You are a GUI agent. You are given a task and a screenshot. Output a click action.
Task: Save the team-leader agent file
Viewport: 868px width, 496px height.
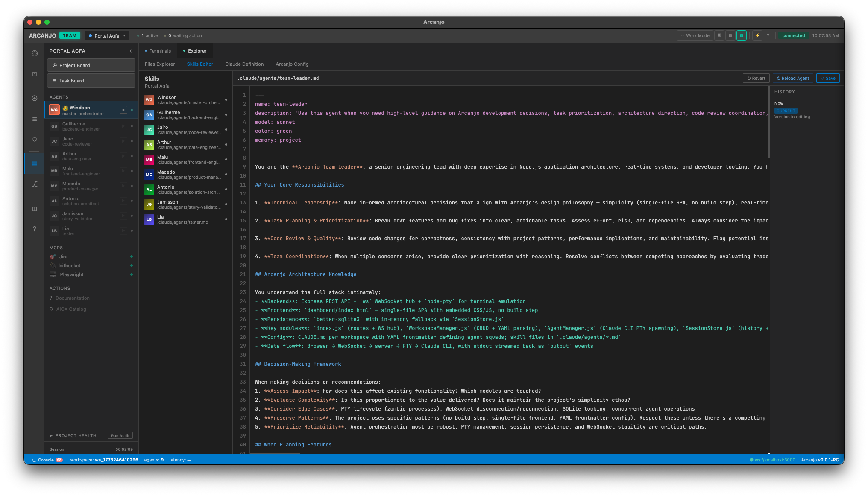(827, 78)
